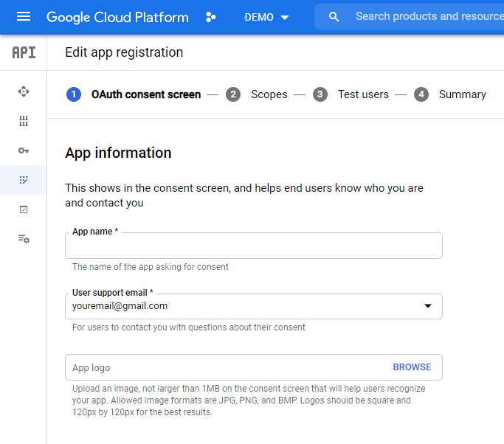Click the App name input field
The width and height of the screenshot is (504, 444).
click(254, 246)
